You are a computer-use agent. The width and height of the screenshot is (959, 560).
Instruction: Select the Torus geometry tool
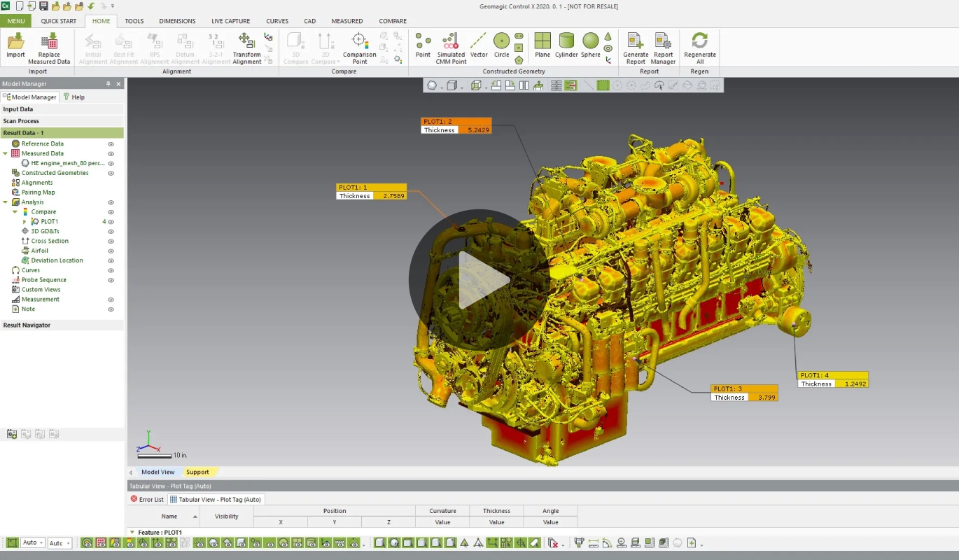(608, 48)
